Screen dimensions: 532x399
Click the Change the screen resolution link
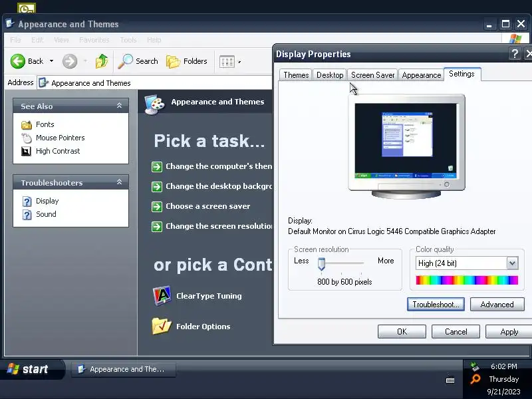point(219,226)
